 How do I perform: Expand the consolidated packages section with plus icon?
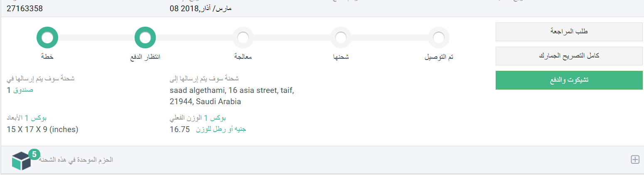635,160
